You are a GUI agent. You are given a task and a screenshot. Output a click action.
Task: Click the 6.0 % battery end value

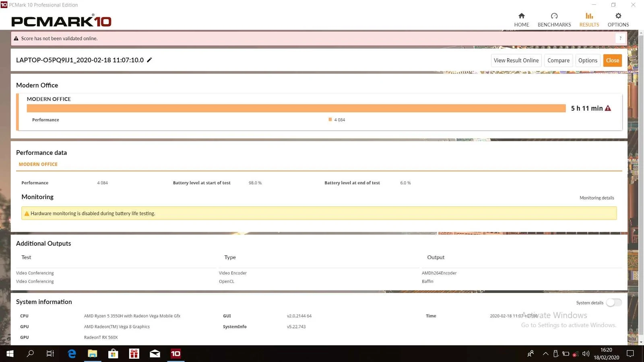[405, 183]
